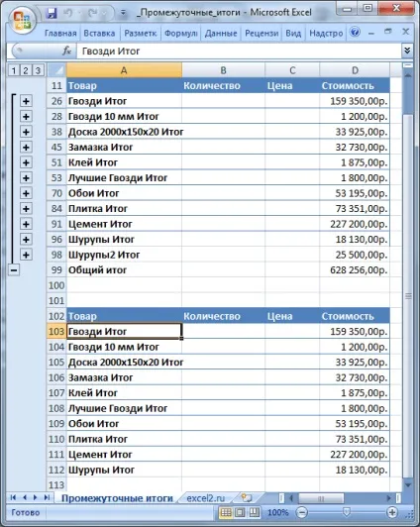Open the Вставка ribbon tab
Viewport: 420px width, 527px height.
(99, 34)
